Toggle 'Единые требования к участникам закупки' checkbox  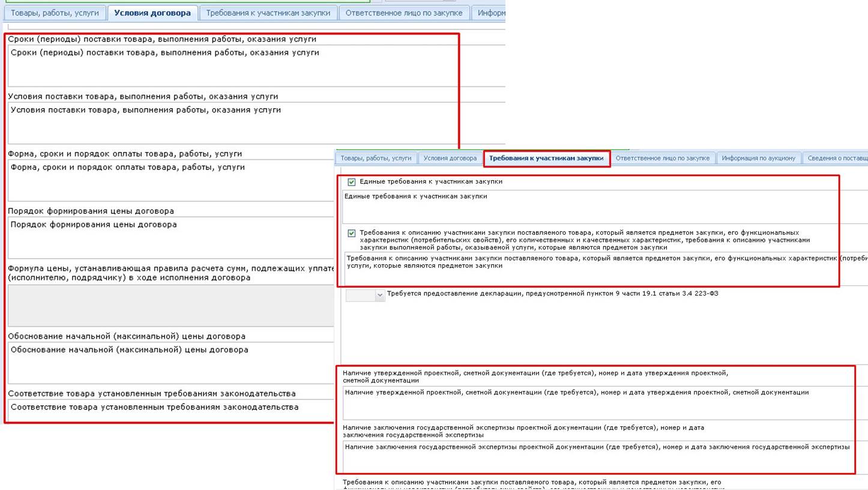point(352,182)
